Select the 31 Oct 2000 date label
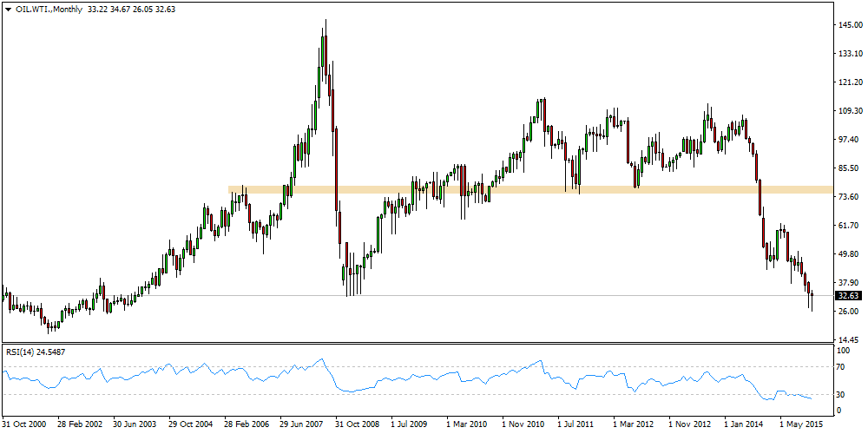868x434 pixels. [x=24, y=424]
